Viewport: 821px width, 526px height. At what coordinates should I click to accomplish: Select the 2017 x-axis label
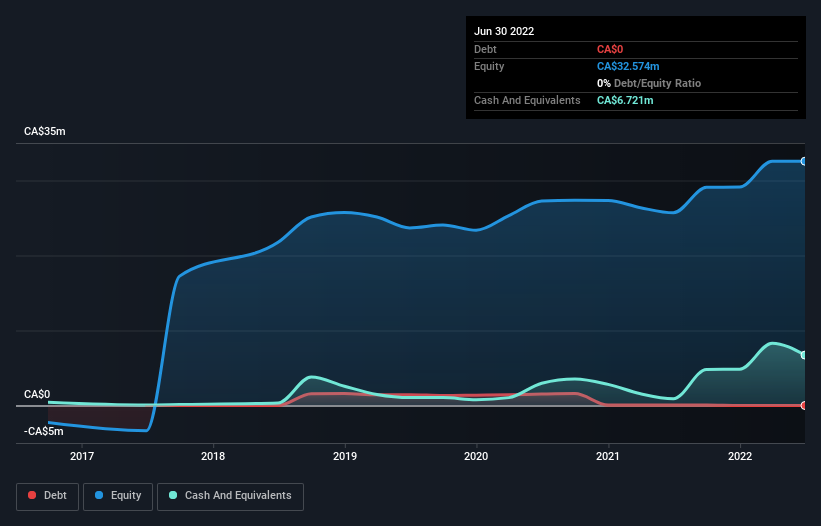(82, 456)
